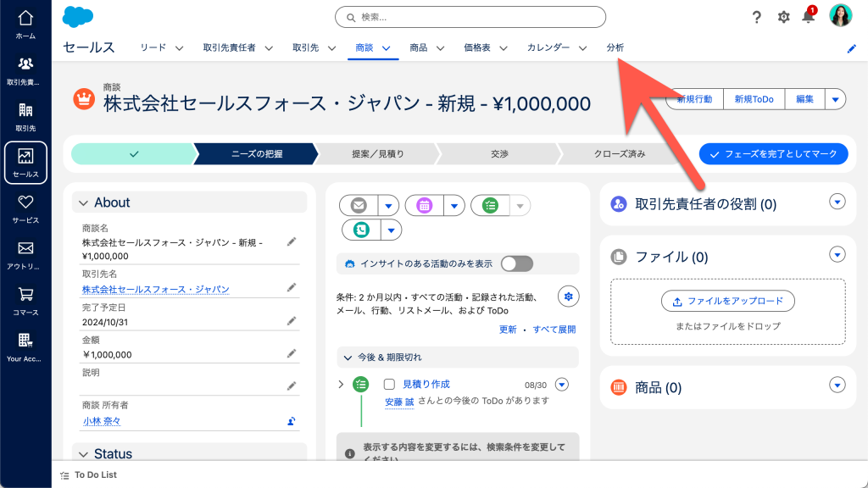The height and width of the screenshot is (488, 868).
Task: Change the 商談 所有者 owner icon
Action: (x=292, y=421)
